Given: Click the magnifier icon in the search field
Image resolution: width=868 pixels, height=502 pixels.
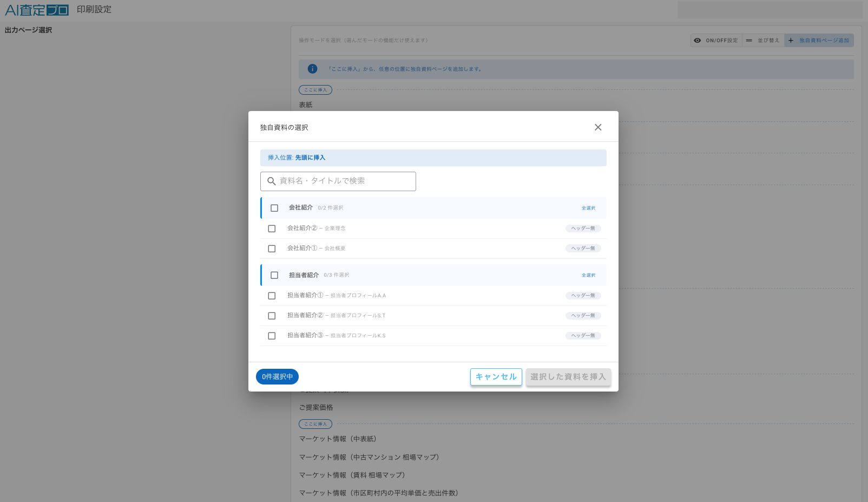Looking at the screenshot, I should coord(272,181).
